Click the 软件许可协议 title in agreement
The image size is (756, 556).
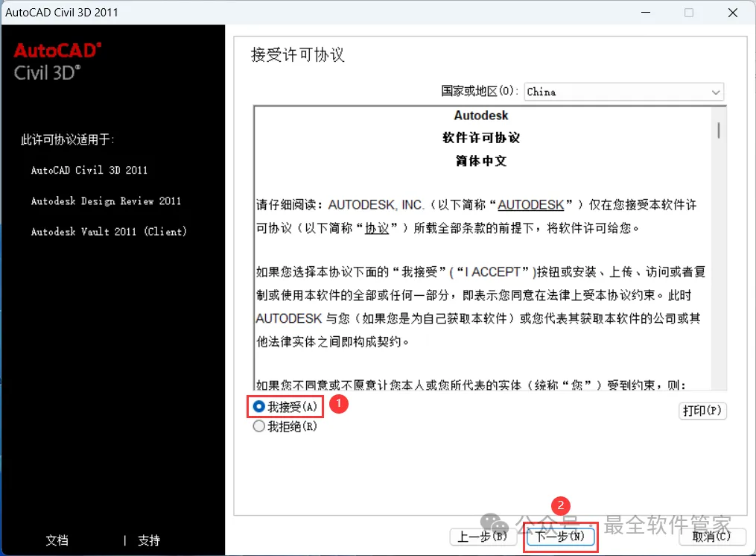[x=481, y=138]
